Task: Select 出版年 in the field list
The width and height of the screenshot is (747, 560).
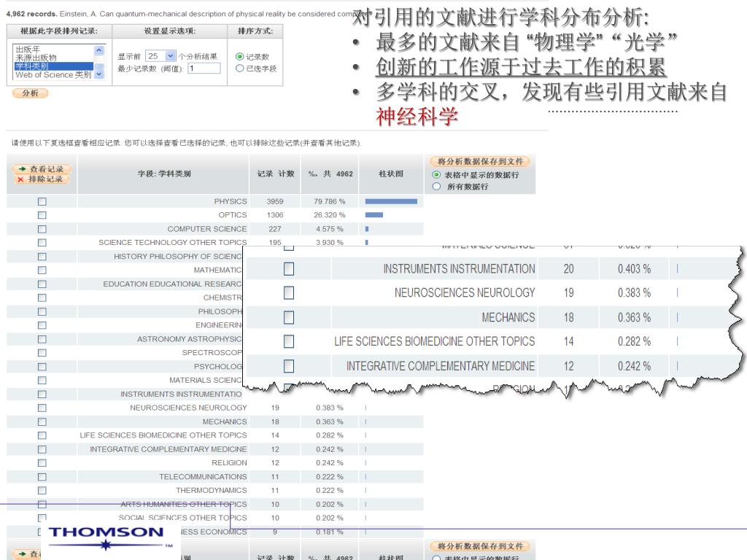Action: click(x=28, y=49)
